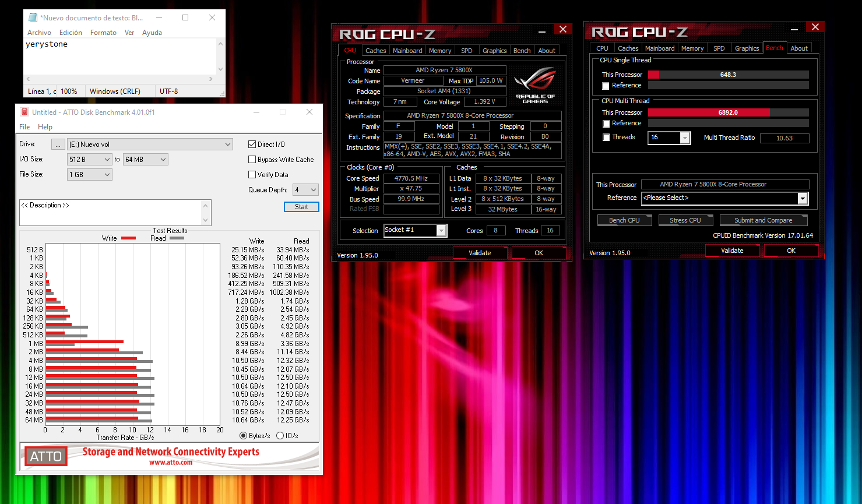Viewport: 862px width, 504px height.
Task: Open the Ayuda menu in Notepad
Action: click(x=152, y=33)
